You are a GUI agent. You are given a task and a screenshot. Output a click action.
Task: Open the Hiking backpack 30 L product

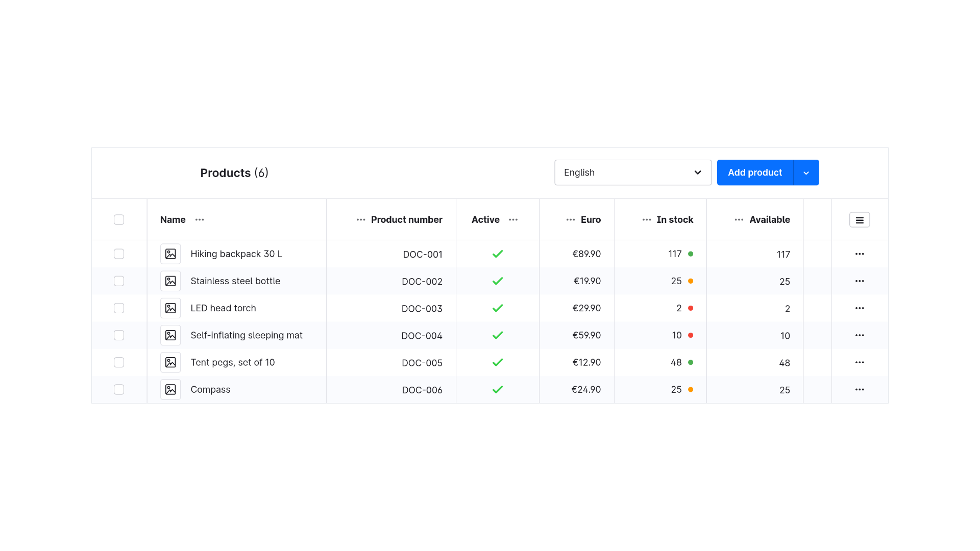click(x=236, y=254)
